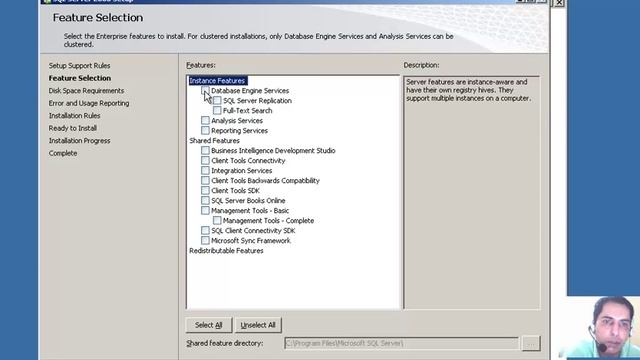Enable Business Intelligence Development Studio
640x360 pixels.
tap(205, 151)
